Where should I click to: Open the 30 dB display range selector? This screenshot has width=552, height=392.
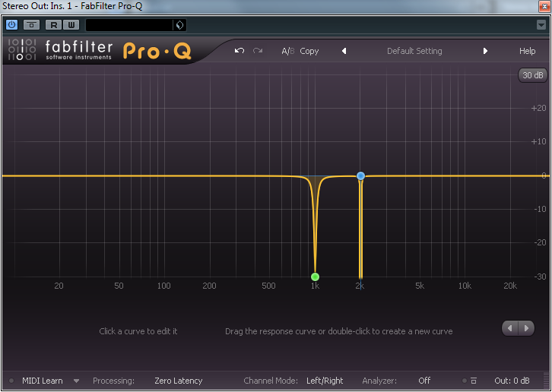pos(533,75)
